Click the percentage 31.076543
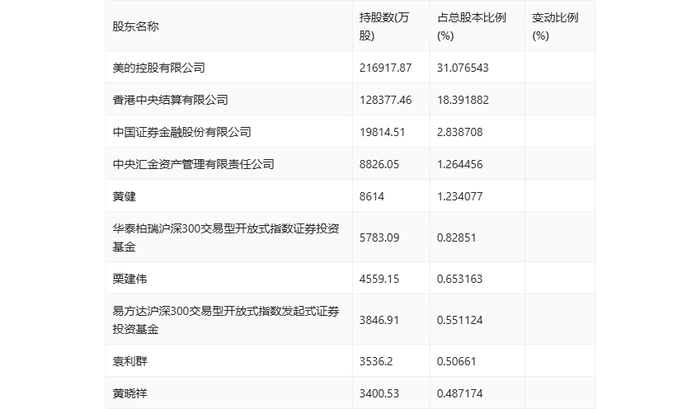Image resolution: width=700 pixels, height=409 pixels. (462, 68)
